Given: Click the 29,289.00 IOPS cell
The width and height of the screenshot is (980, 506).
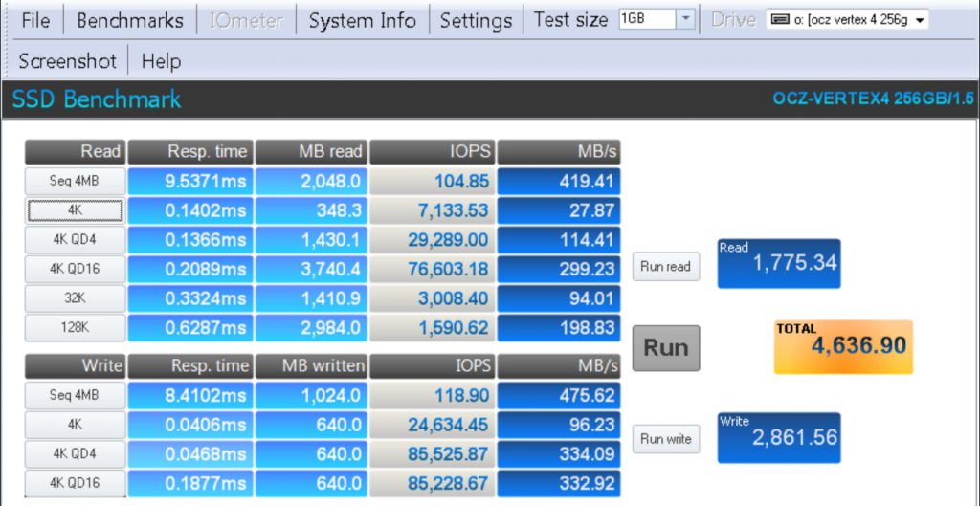Looking at the screenshot, I should (x=432, y=240).
